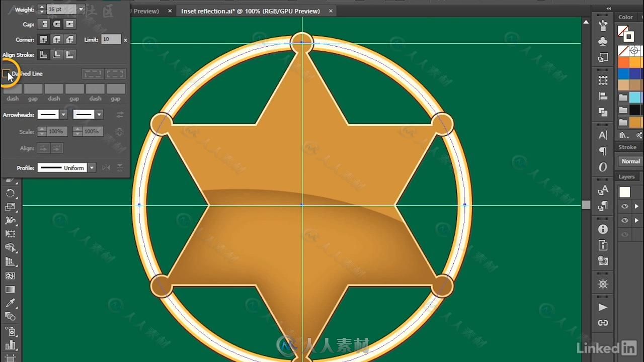Expand the second layer disclosure triangle
Screen dimensions: 644x362
coord(637,220)
